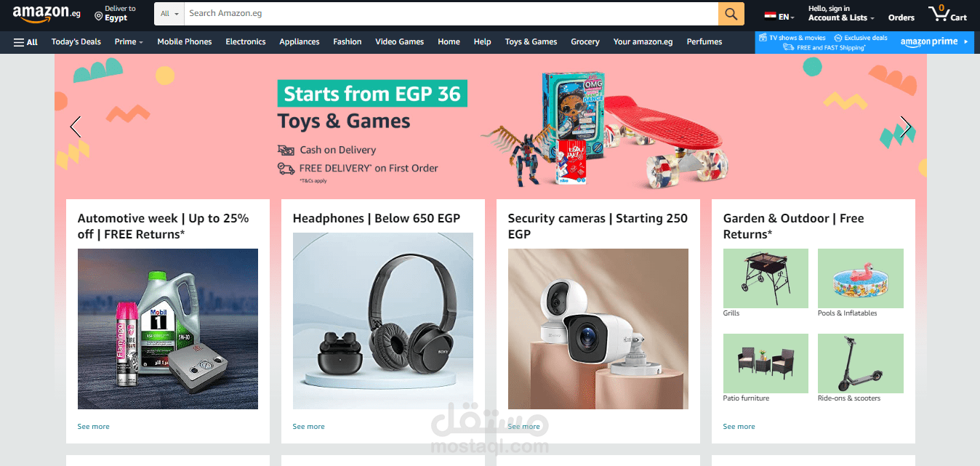Click the Egypt flag language icon
This screenshot has width=980, height=466.
pyautogui.click(x=770, y=16)
